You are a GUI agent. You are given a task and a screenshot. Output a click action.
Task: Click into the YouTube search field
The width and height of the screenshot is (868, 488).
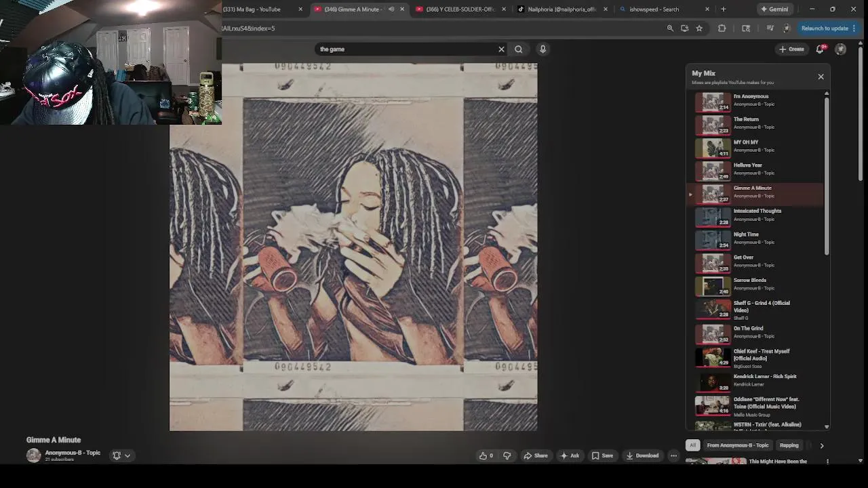407,49
